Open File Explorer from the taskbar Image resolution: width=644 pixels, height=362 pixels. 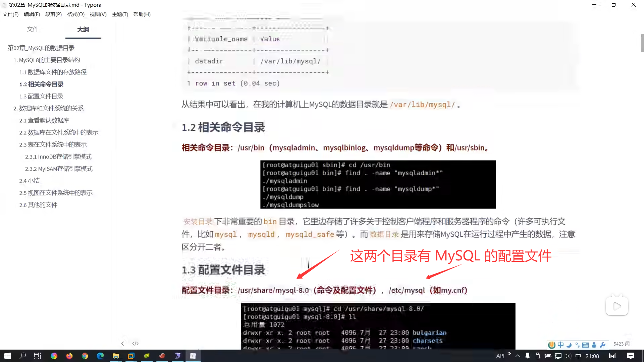pyautogui.click(x=116, y=356)
